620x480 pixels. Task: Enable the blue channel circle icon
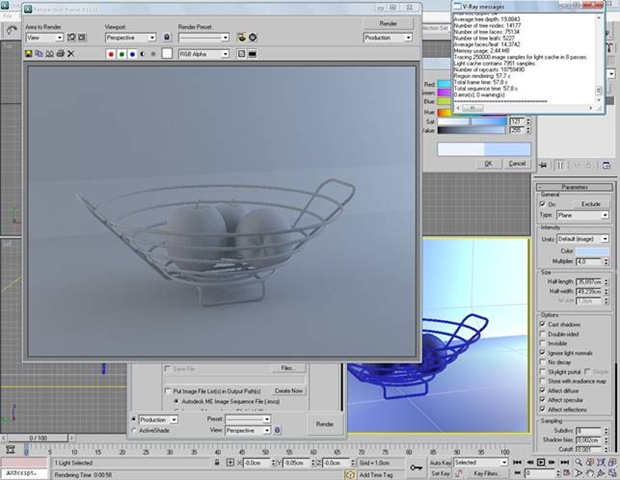134,52
